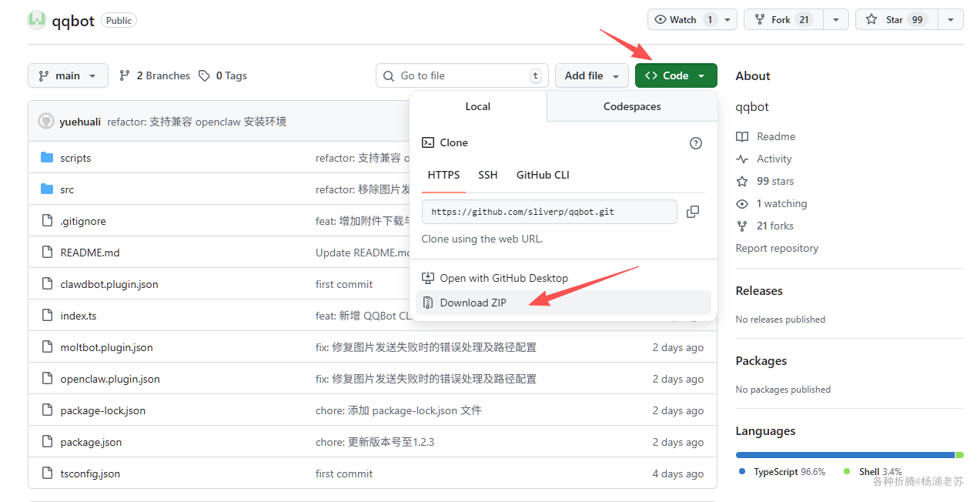The height and width of the screenshot is (502, 980).
Task: Fork the repository with the Fork button
Action: click(x=783, y=20)
